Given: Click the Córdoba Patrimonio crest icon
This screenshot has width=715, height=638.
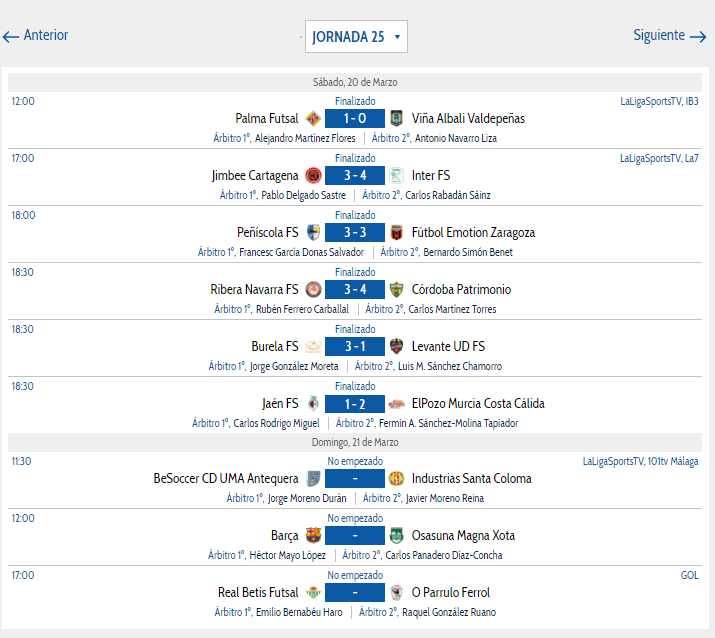Looking at the screenshot, I should [396, 290].
